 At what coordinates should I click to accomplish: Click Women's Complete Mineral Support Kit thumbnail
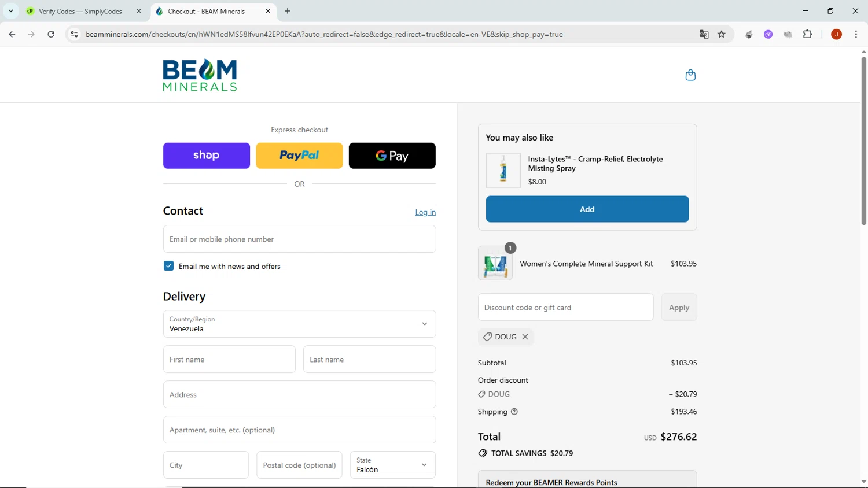coord(495,264)
